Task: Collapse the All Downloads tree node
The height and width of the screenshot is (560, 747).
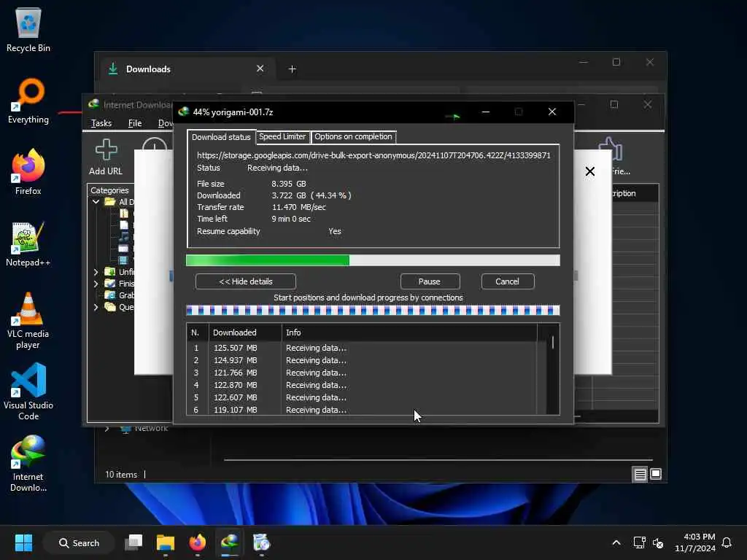Action: [x=96, y=201]
